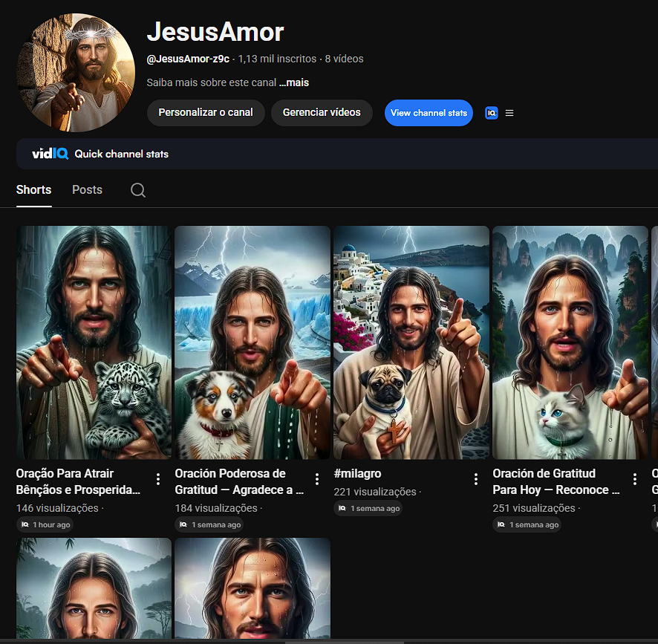This screenshot has width=658, height=644.
Task: Expand channel description with ...mais
Action: point(294,82)
